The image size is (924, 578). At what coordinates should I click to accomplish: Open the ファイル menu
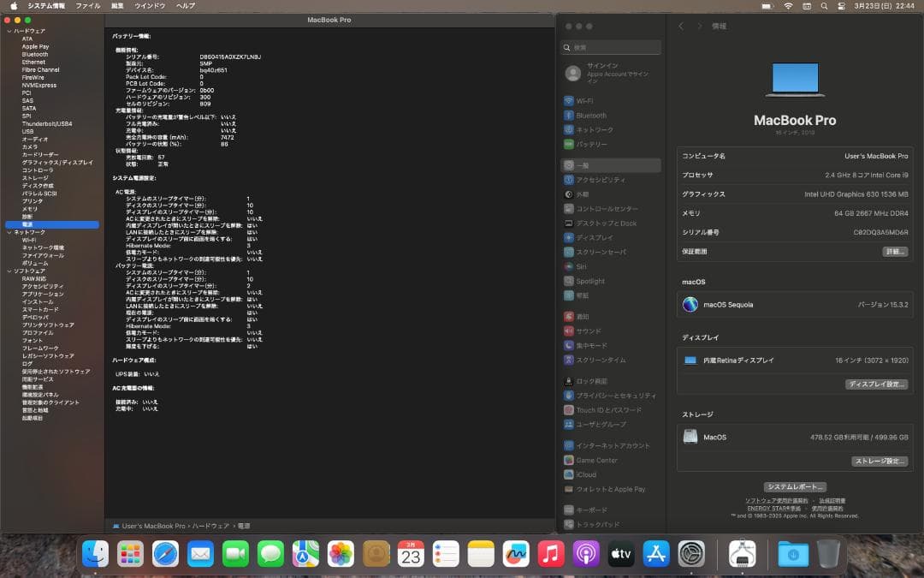[x=88, y=5]
